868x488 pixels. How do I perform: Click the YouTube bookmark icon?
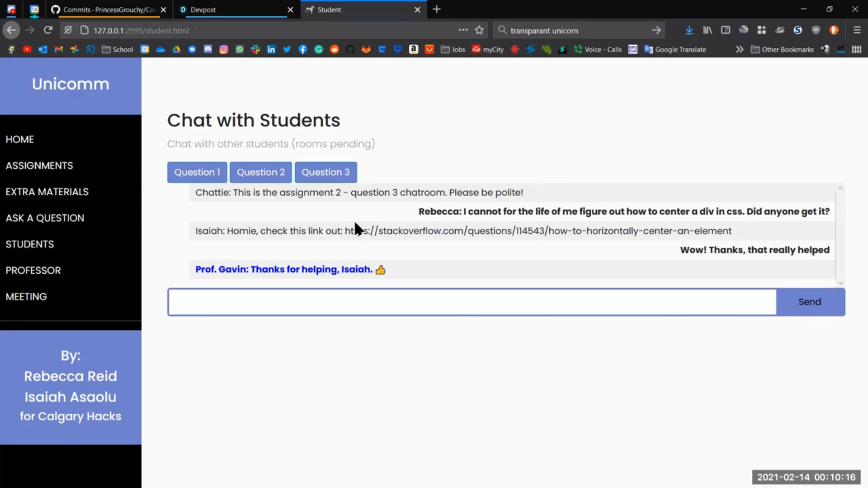(x=27, y=49)
